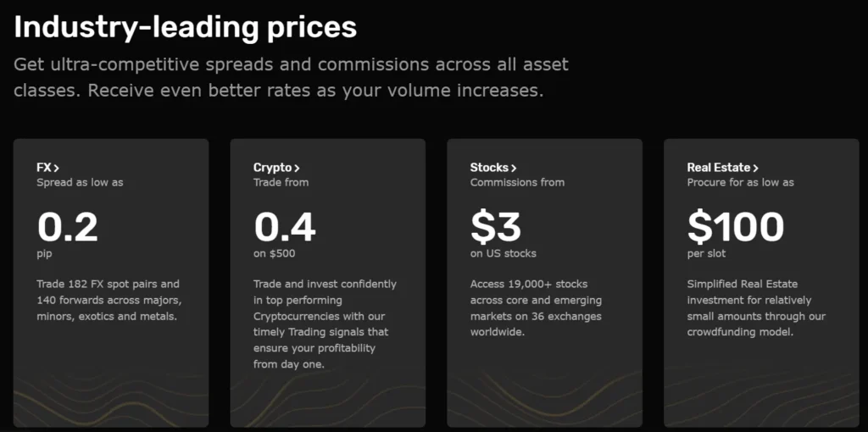Click the 'on US stocks' label
Screen dimensions: 868x432
coord(504,253)
